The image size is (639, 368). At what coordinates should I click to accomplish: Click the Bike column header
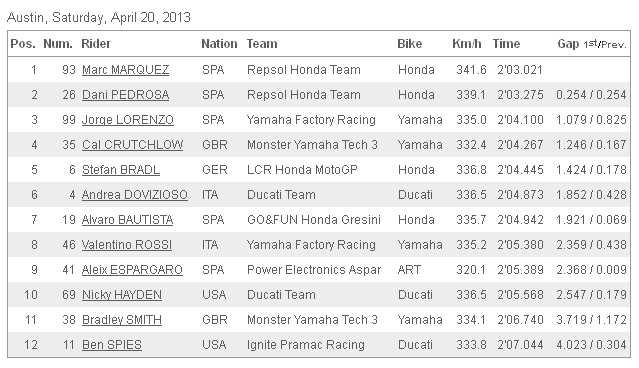[x=410, y=44]
